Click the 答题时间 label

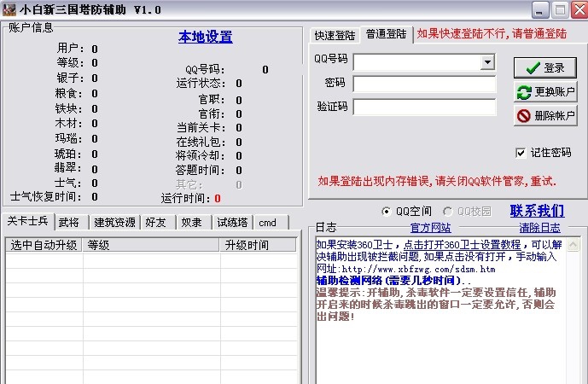click(x=201, y=171)
